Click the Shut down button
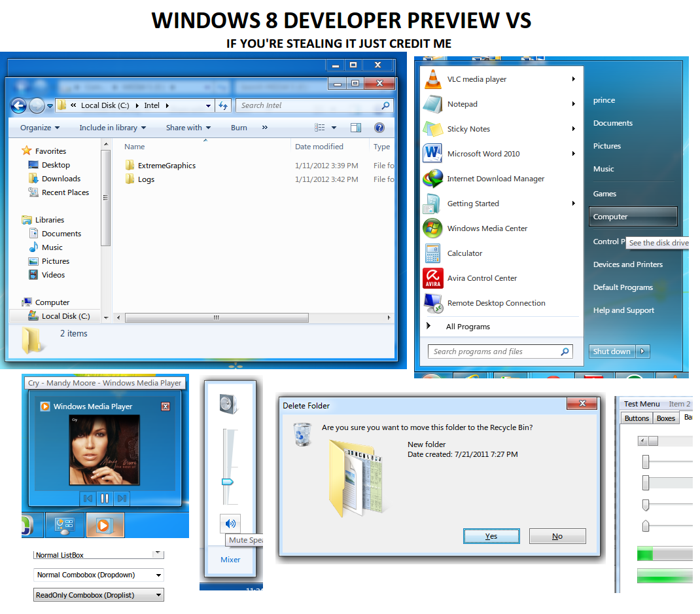700x614 pixels. pos(611,351)
